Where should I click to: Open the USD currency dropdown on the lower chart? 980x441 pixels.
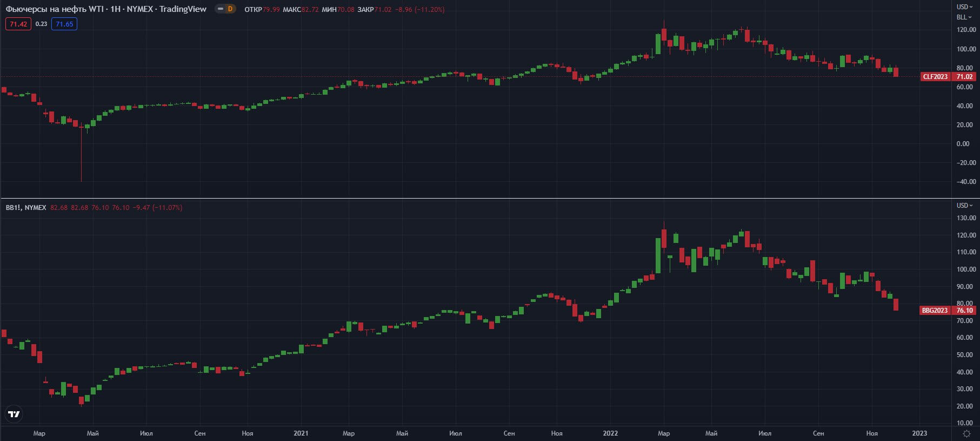pos(964,206)
